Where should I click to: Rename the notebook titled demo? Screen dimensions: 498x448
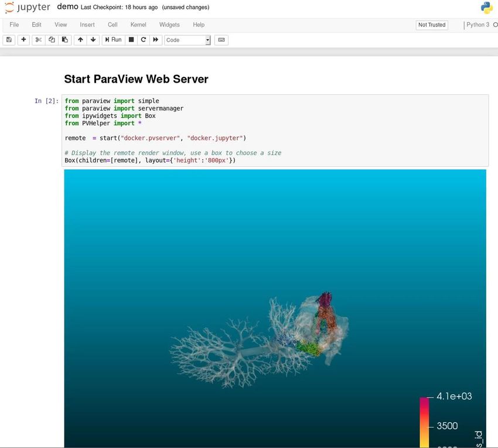pyautogui.click(x=67, y=6)
